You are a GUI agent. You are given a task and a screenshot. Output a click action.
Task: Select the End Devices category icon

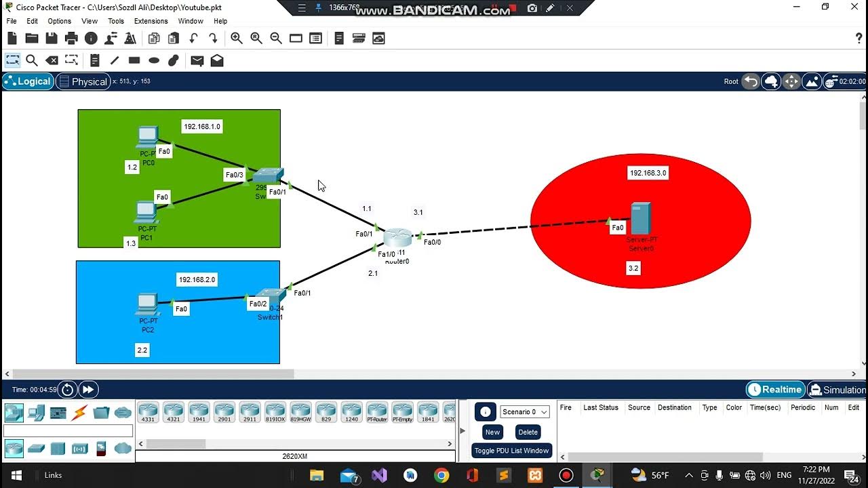coord(36,412)
